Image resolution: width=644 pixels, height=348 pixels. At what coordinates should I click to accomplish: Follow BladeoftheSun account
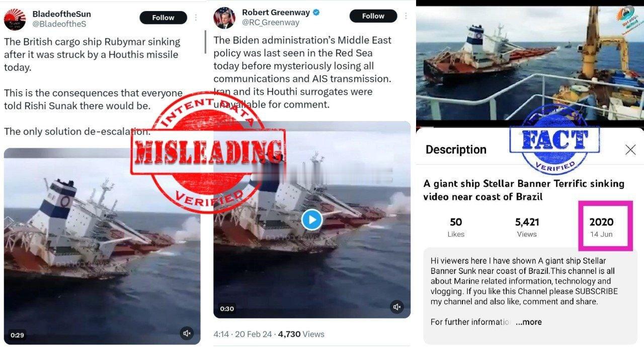163,18
